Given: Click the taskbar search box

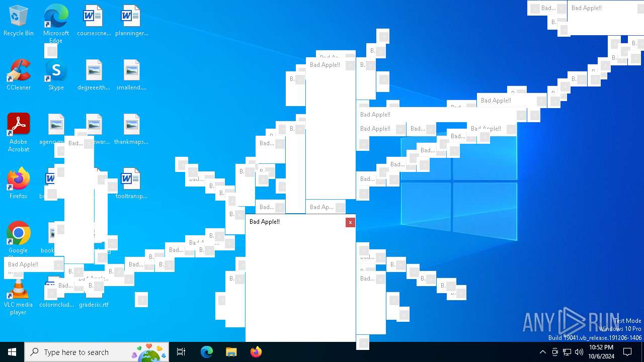Looking at the screenshot, I should tap(97, 352).
